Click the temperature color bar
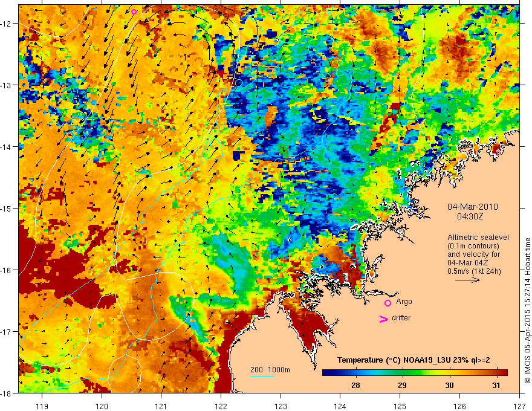Image resolution: width=532 pixels, height=411 pixels. 415,373
